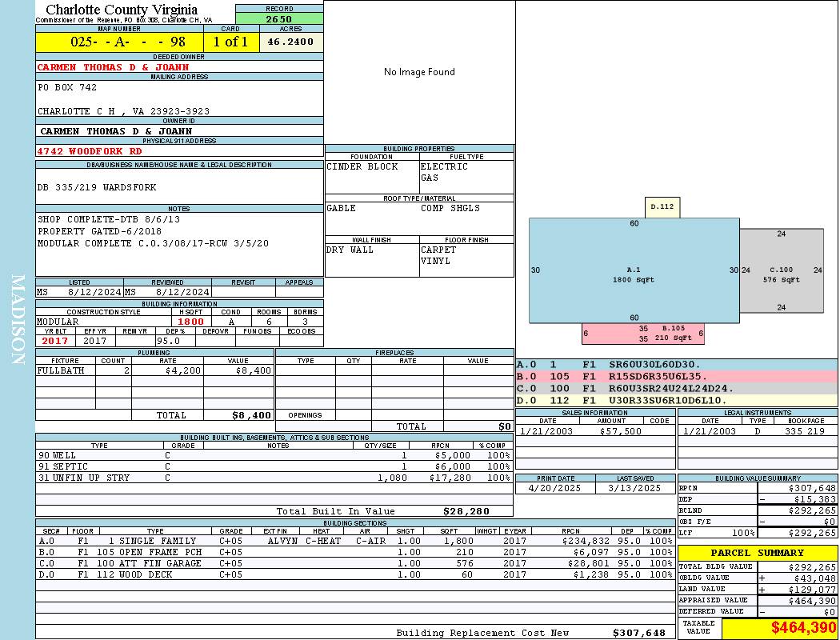Click the record number 2650 field
Screen dimensions: 840x640
[x=279, y=19]
